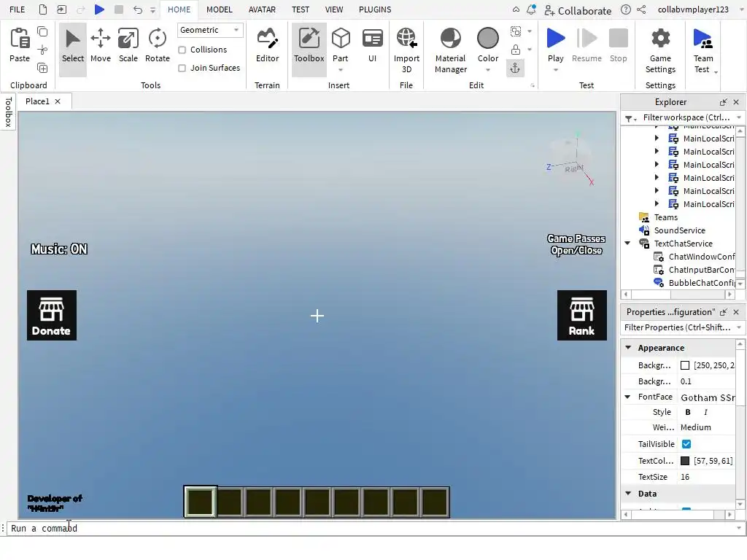Click Import 3D

tap(406, 50)
